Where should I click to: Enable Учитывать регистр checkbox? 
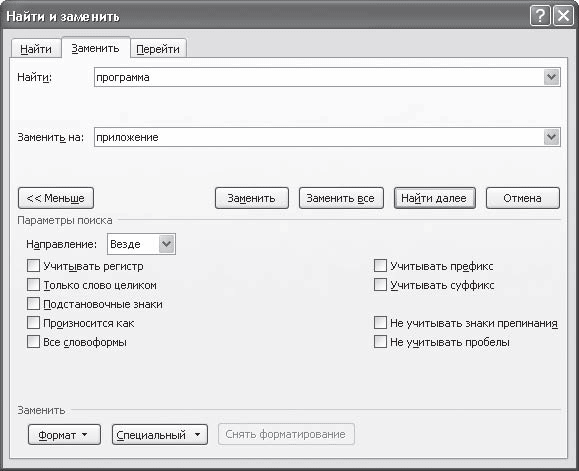tap(33, 266)
